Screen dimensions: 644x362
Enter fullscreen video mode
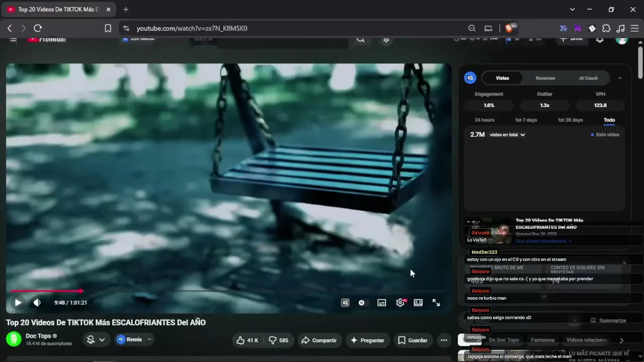(436, 303)
